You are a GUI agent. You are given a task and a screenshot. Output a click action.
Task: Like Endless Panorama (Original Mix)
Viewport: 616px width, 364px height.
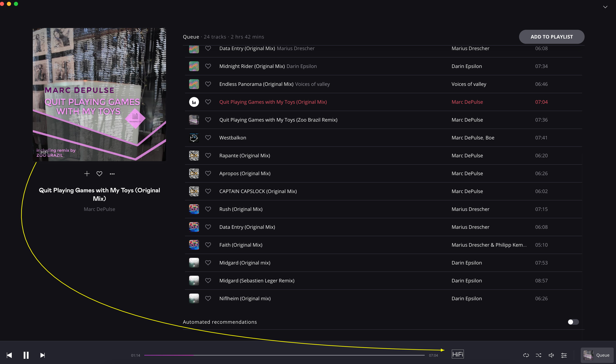click(x=208, y=84)
